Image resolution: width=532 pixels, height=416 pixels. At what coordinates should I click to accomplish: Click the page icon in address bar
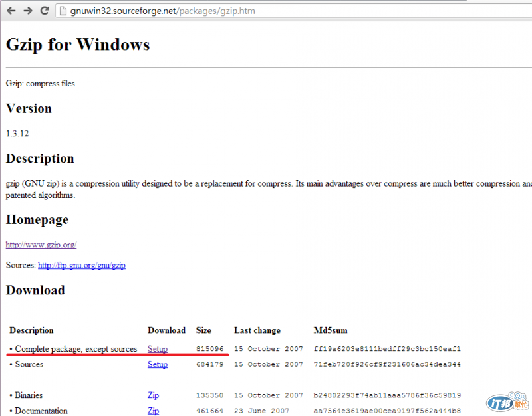point(63,11)
